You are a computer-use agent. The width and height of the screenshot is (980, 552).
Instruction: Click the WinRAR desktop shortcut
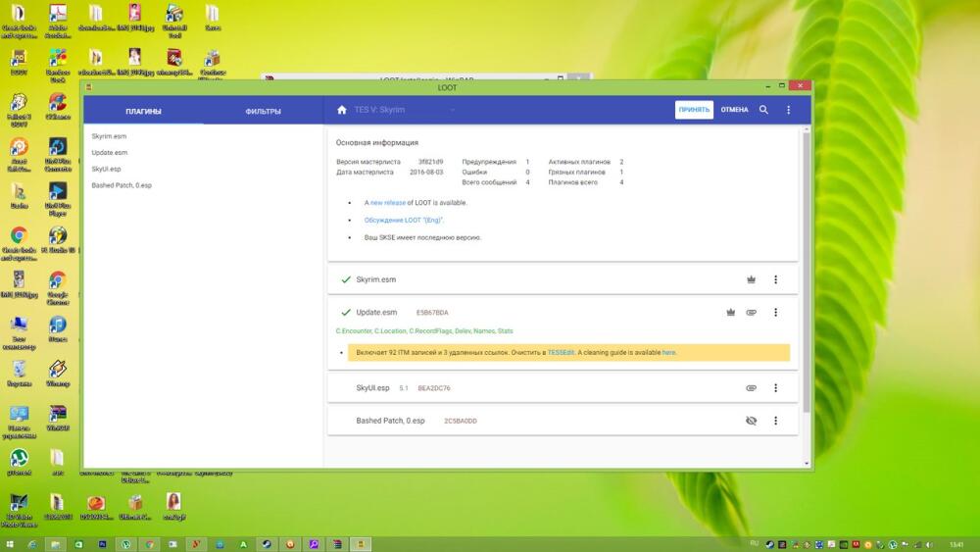point(58,418)
